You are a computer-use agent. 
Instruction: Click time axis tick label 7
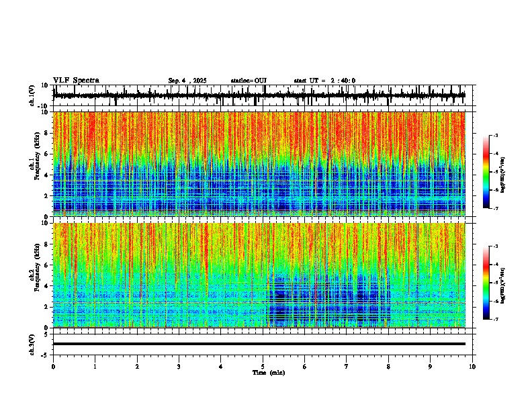click(347, 367)
